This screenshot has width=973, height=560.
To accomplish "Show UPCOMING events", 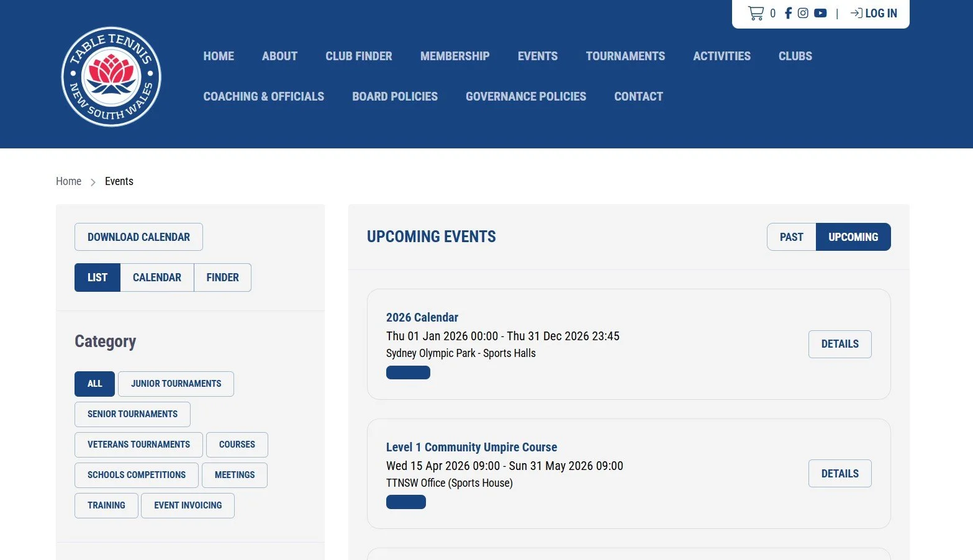I will tap(853, 237).
